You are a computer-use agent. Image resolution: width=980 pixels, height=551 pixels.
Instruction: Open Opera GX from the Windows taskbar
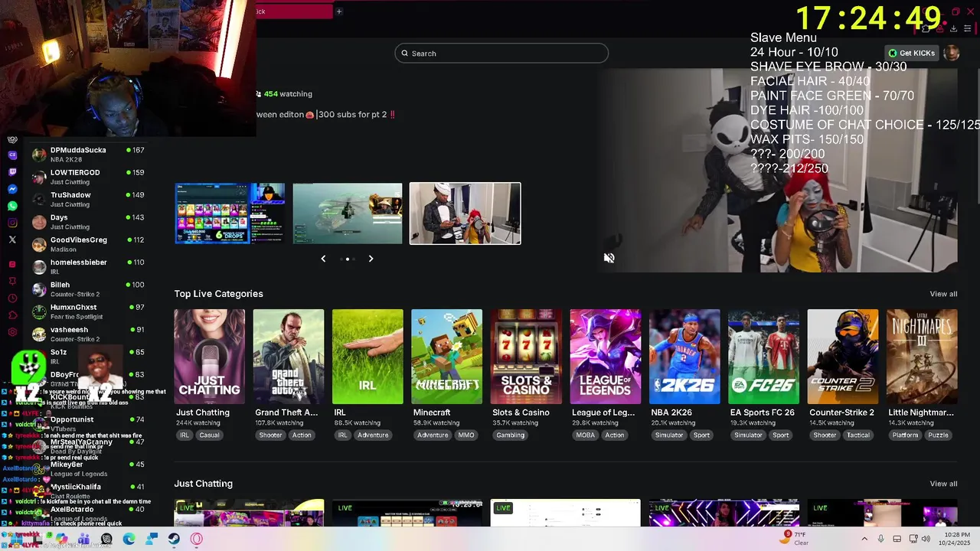pos(197,539)
